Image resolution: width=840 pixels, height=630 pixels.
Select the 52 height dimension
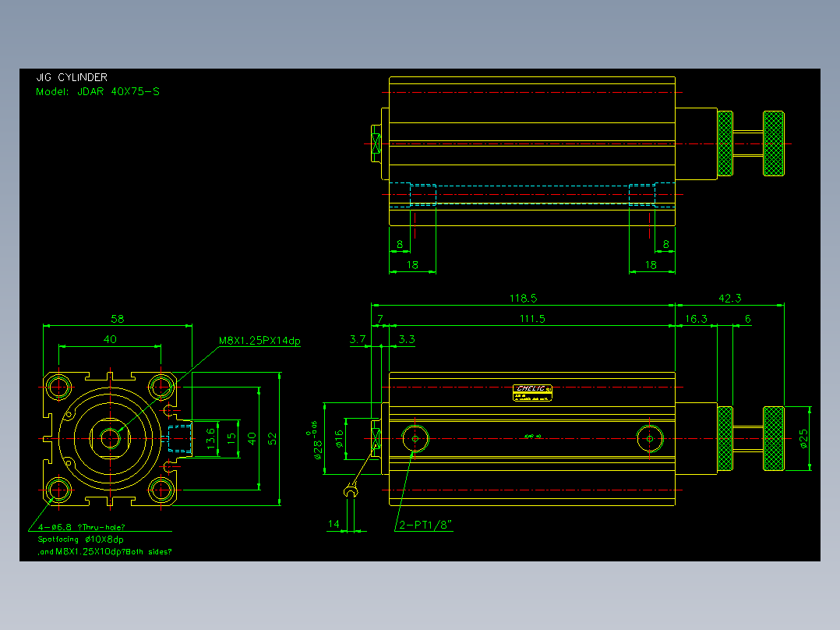click(x=272, y=439)
